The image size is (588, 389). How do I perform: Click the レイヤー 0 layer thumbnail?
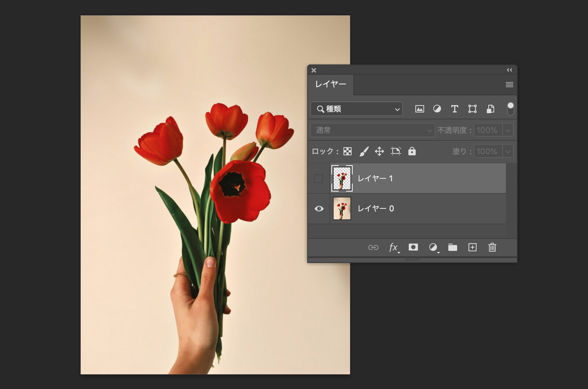pos(342,208)
